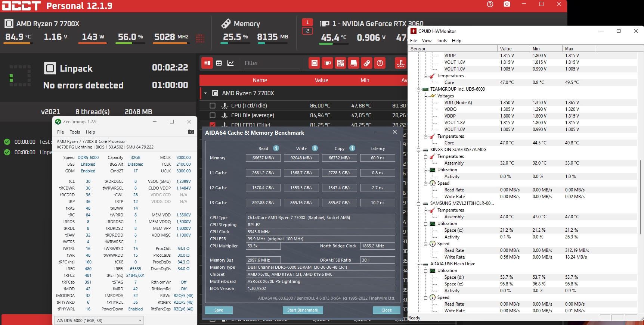This screenshot has width=644, height=325.
Task: Collapse Speed node under KINGSTON drive
Action: click(x=425, y=184)
